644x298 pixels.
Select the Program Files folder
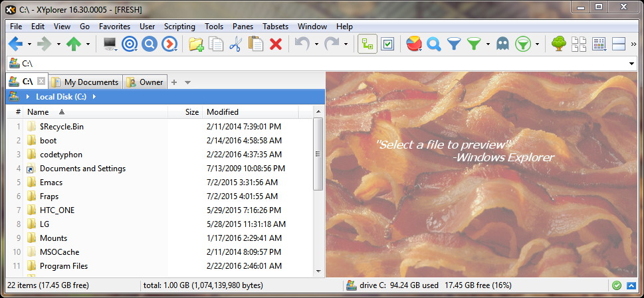(64, 266)
